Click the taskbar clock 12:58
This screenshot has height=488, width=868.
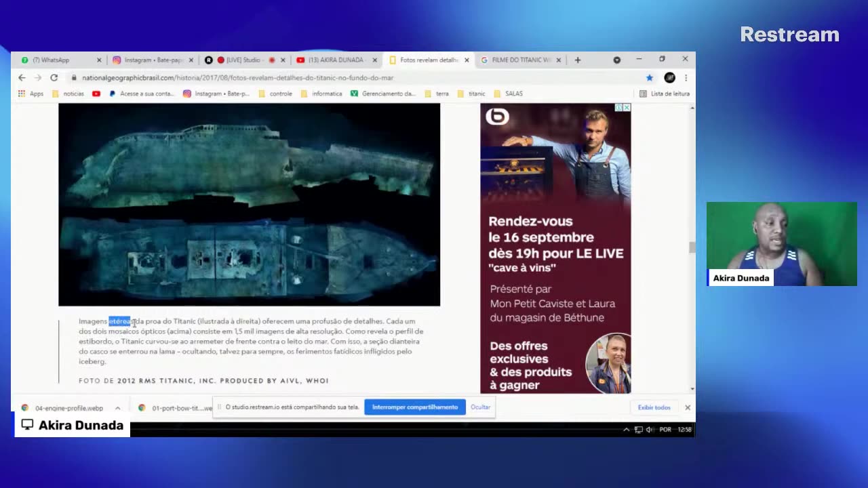pyautogui.click(x=684, y=430)
